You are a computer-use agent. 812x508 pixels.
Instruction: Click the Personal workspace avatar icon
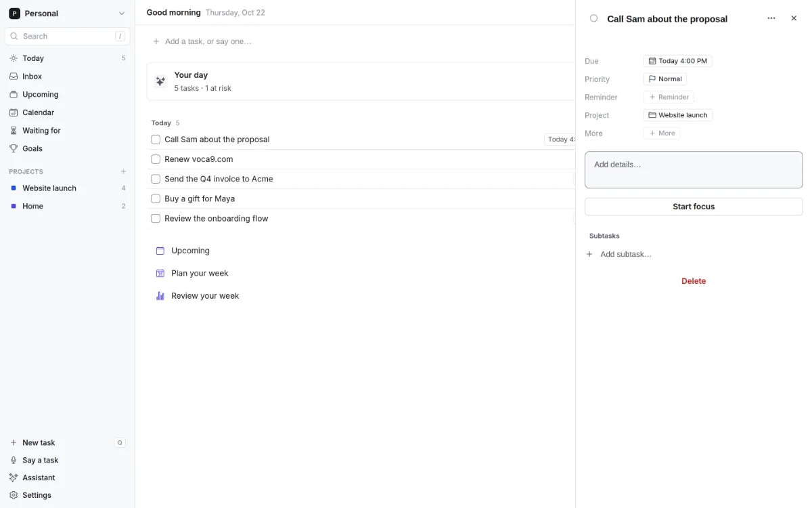pyautogui.click(x=14, y=14)
